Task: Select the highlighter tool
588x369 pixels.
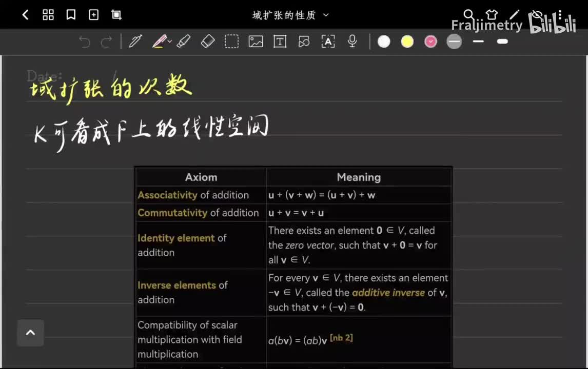Action: 183,41
